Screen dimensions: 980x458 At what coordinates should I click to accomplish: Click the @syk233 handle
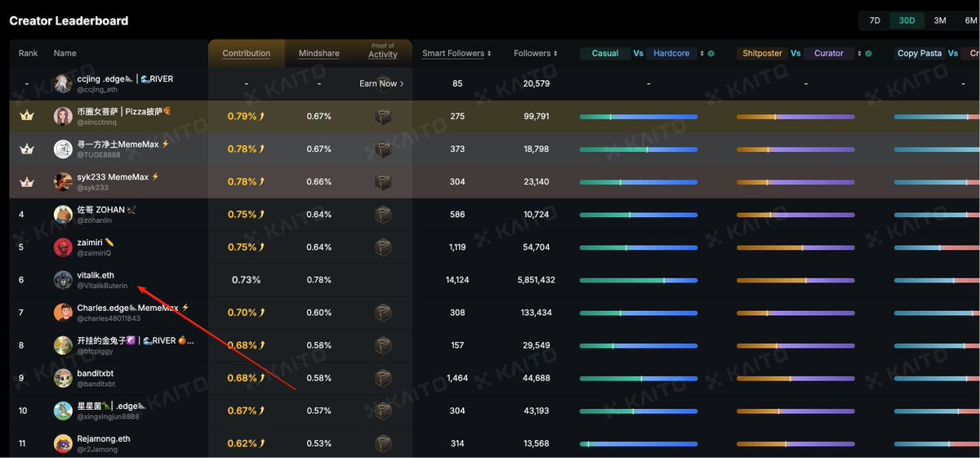click(92, 188)
